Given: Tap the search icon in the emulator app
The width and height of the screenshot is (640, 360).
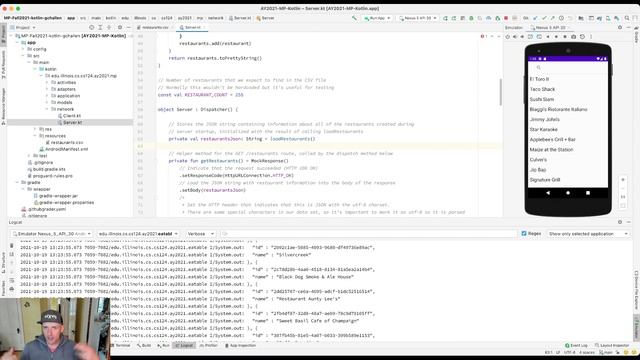Looking at the screenshot, I should pos(539,68).
